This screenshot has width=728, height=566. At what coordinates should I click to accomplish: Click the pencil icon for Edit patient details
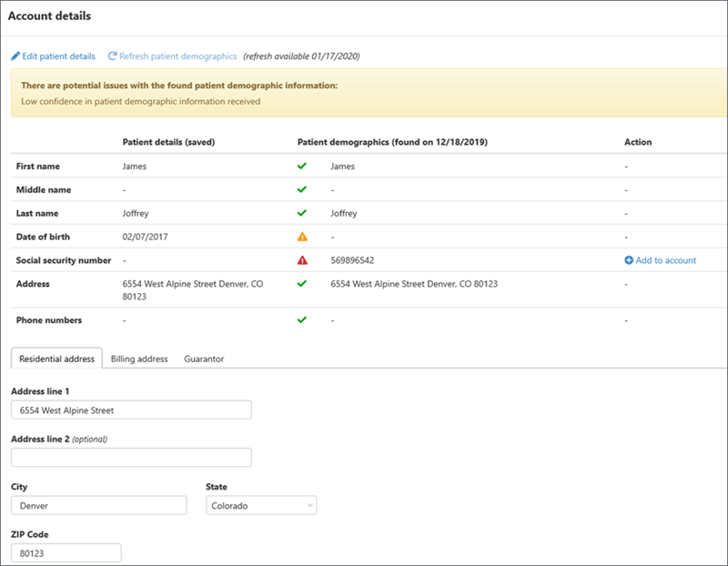pos(15,56)
